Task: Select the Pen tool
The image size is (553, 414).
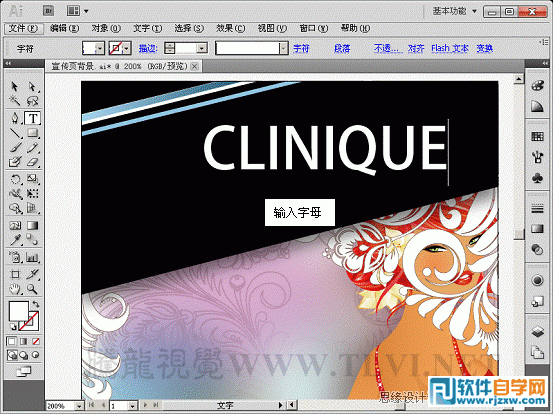Action: (x=15, y=118)
